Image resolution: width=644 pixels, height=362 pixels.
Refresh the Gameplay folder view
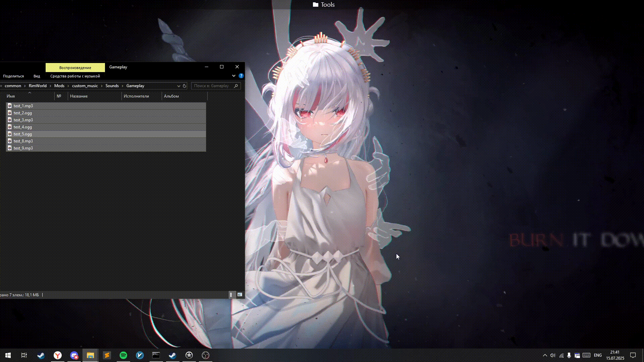184,86
